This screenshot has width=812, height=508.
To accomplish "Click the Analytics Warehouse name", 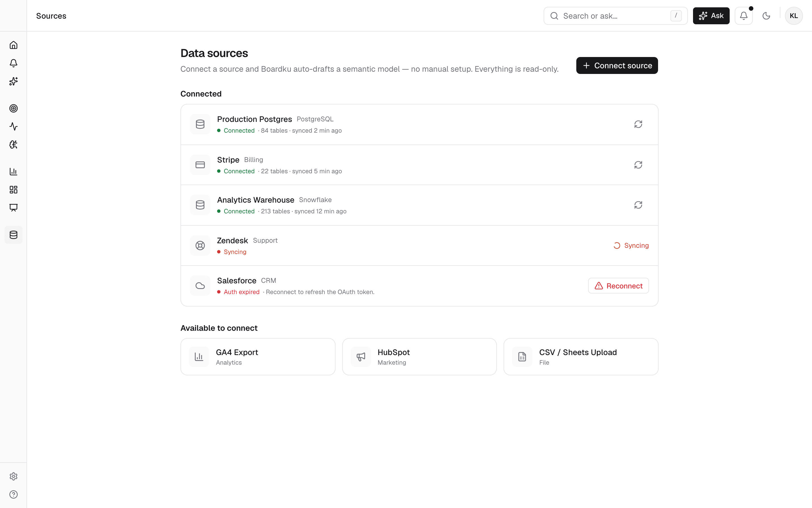I will click(x=256, y=200).
